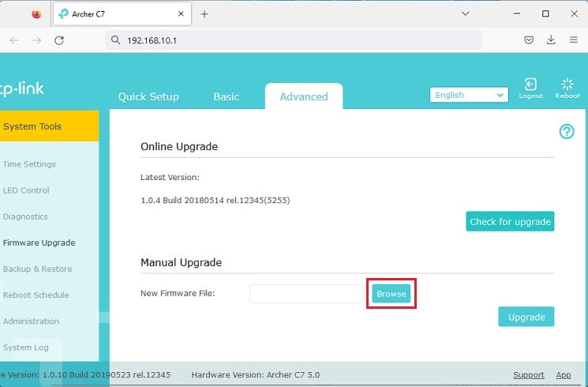Viewport: 588px width, 387px height.
Task: Open Administration in the sidebar
Action: click(x=31, y=321)
